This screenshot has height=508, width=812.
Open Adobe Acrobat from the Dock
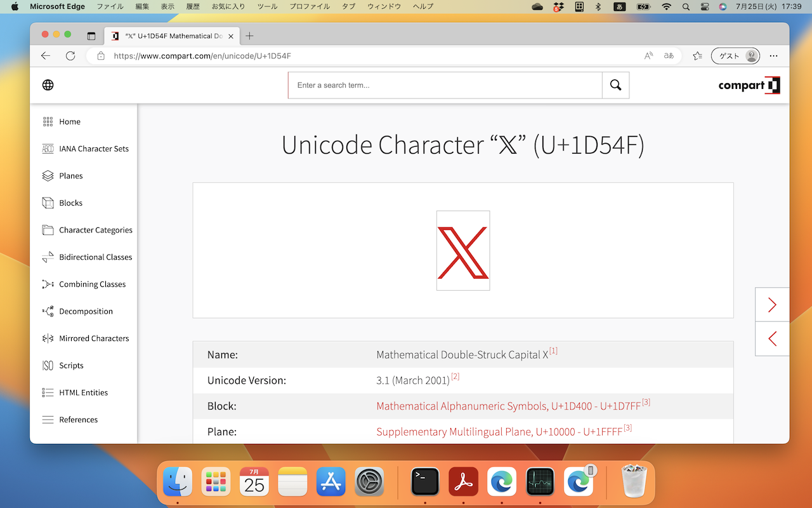pyautogui.click(x=463, y=482)
